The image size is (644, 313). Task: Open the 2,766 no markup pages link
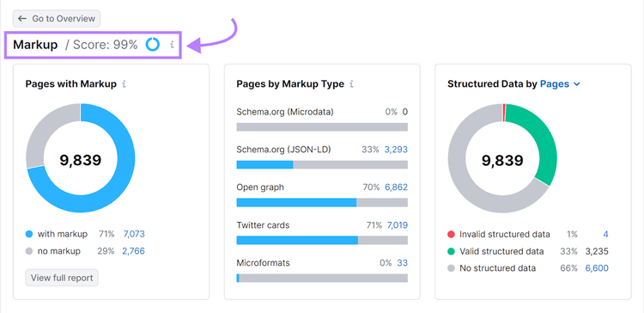[x=133, y=251]
